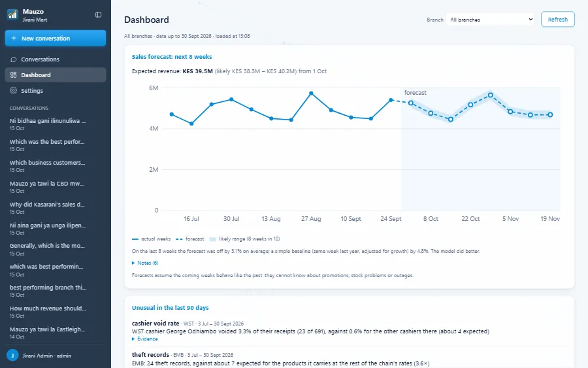Click the 27 Aug peak data point
588x368 pixels.
click(x=311, y=93)
